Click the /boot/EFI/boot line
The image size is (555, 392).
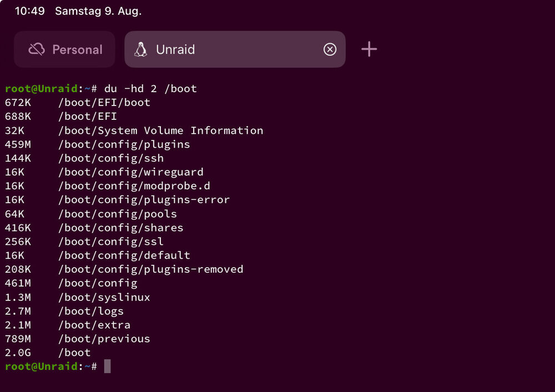[78, 103]
